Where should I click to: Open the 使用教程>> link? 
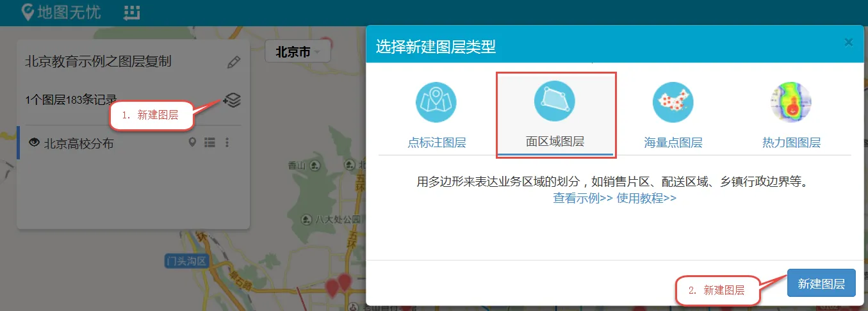[646, 198]
